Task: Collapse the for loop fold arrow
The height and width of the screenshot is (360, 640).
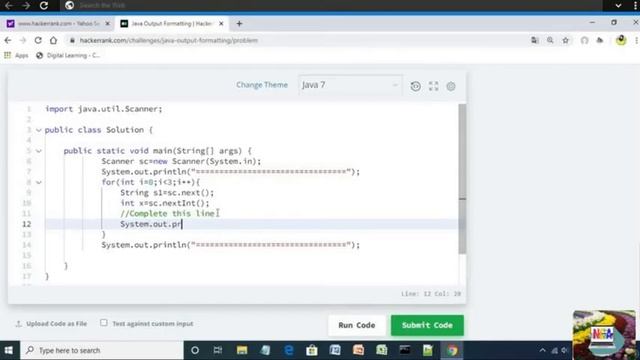Action: 39,182
